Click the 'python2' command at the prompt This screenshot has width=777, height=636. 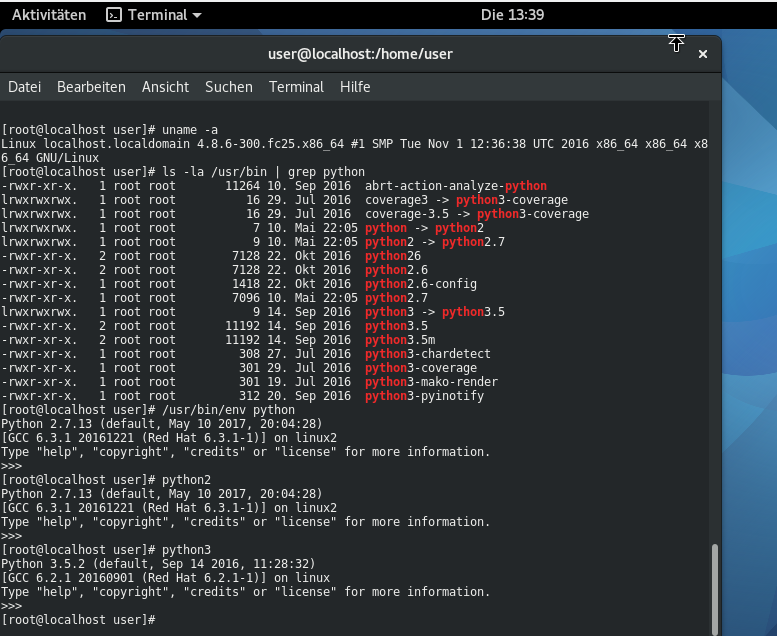pos(186,480)
